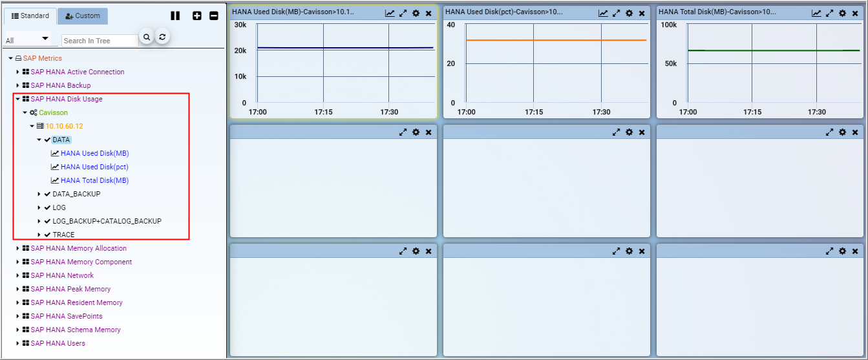Expand SAP HANA Active Connection node
This screenshot has height=360, width=868.
pos(18,72)
